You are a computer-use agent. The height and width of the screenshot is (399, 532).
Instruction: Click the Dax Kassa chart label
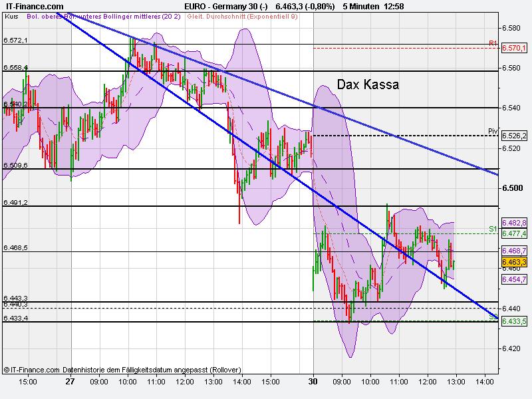click(x=368, y=84)
